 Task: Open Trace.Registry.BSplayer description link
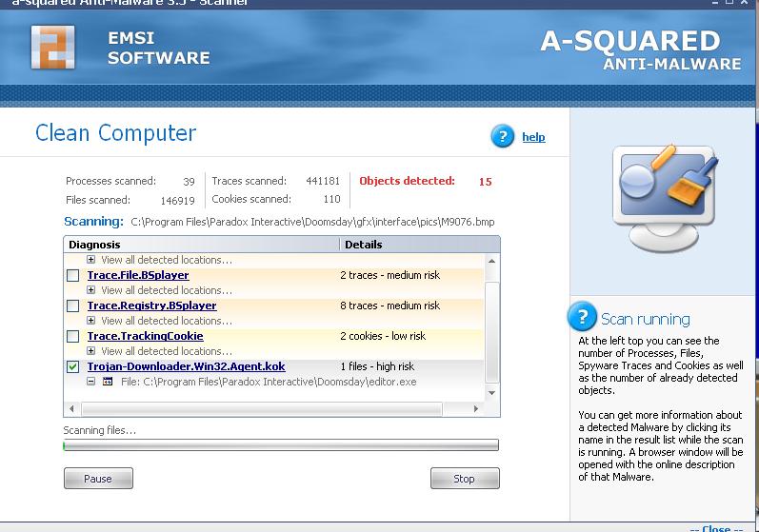tap(151, 305)
